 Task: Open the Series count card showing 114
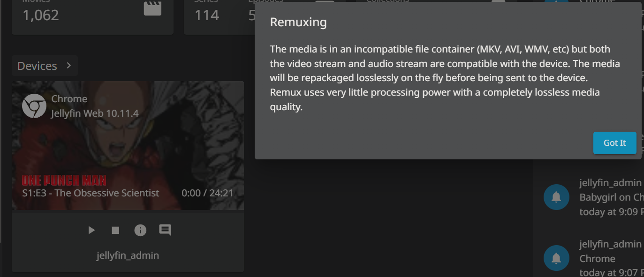[x=207, y=15]
